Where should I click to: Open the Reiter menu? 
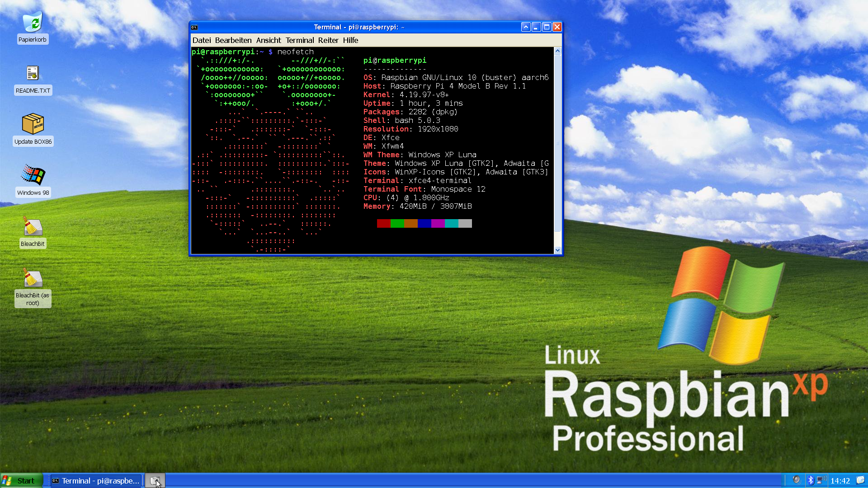coord(328,40)
